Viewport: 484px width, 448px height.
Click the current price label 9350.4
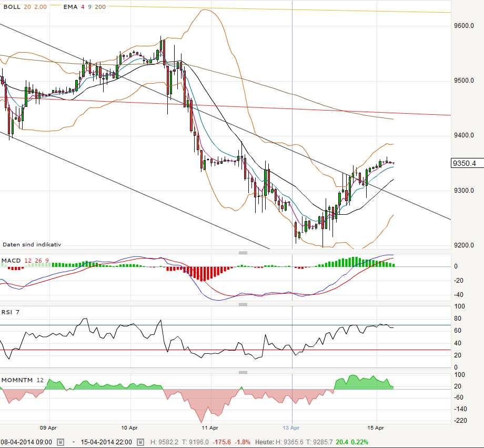[x=467, y=163]
